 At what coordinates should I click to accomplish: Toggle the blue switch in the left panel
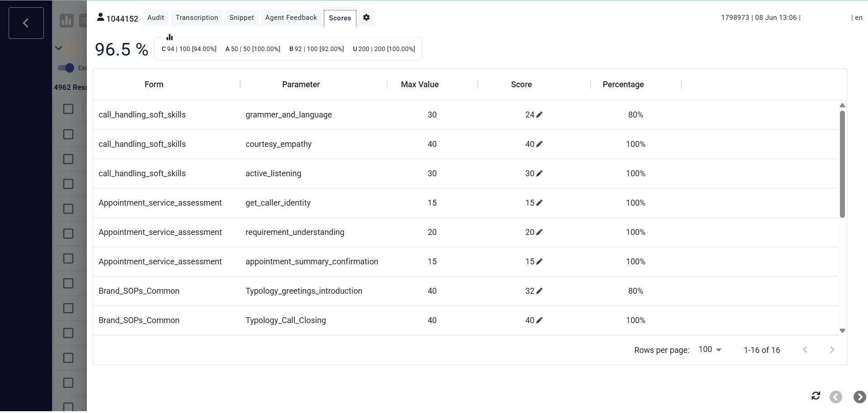pyautogui.click(x=66, y=68)
